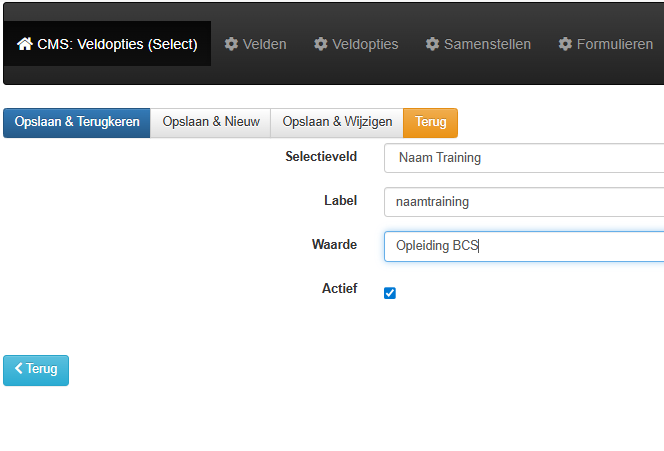Click the home icon in the header
664x451 pixels.
pos(25,44)
